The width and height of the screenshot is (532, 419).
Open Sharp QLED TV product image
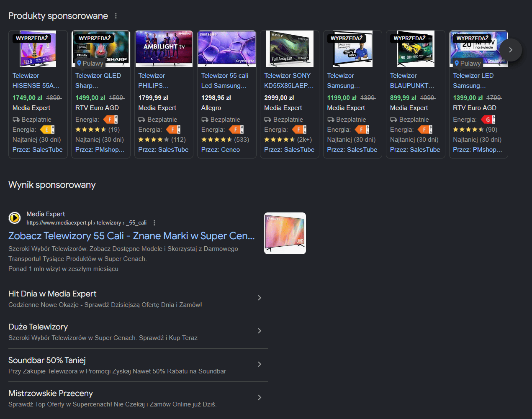click(x=101, y=49)
